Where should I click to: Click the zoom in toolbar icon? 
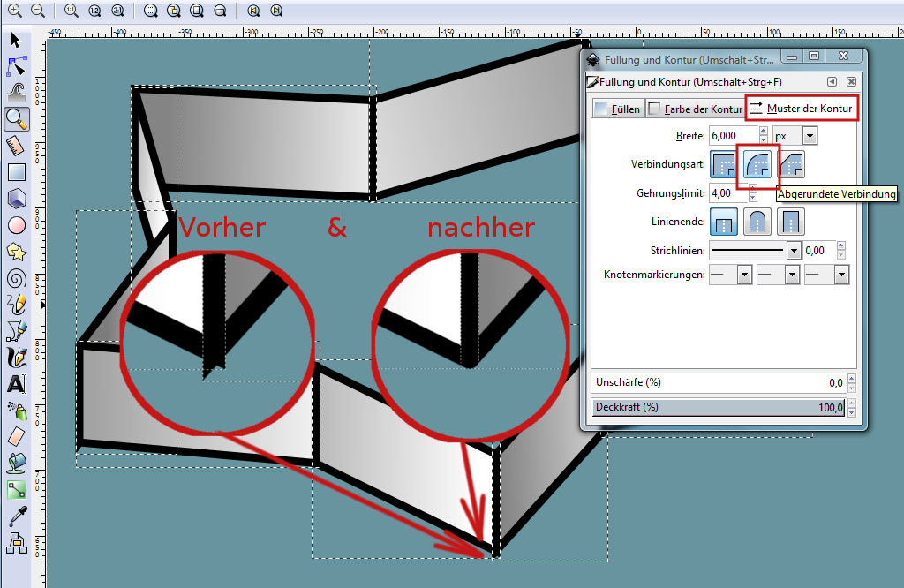coord(14,11)
